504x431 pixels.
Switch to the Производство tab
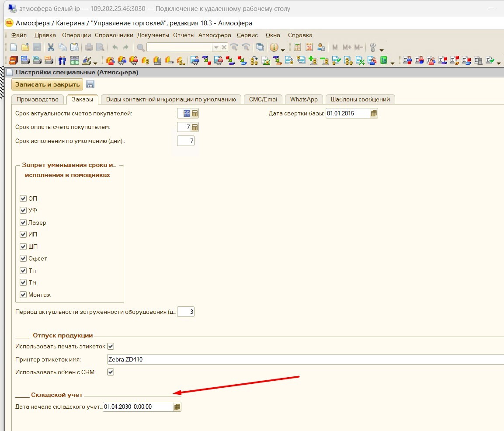(38, 99)
